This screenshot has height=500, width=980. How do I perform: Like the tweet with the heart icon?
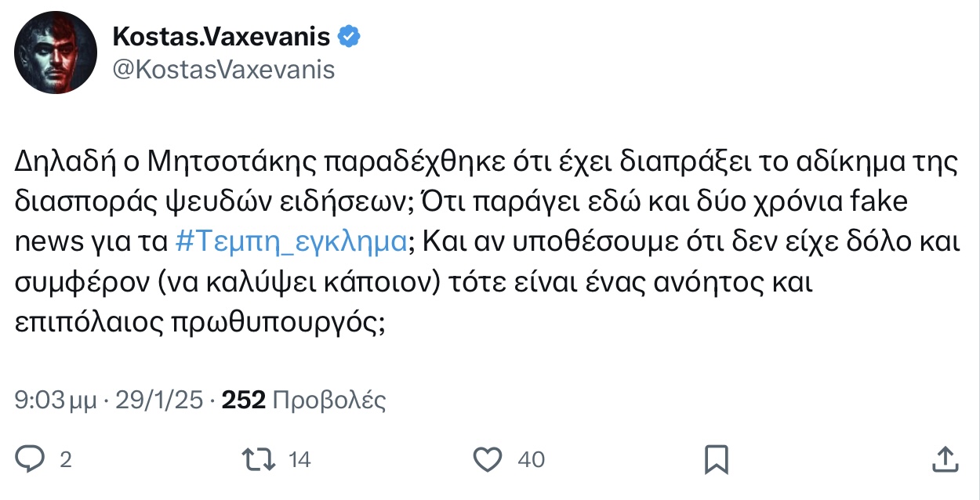tap(488, 458)
